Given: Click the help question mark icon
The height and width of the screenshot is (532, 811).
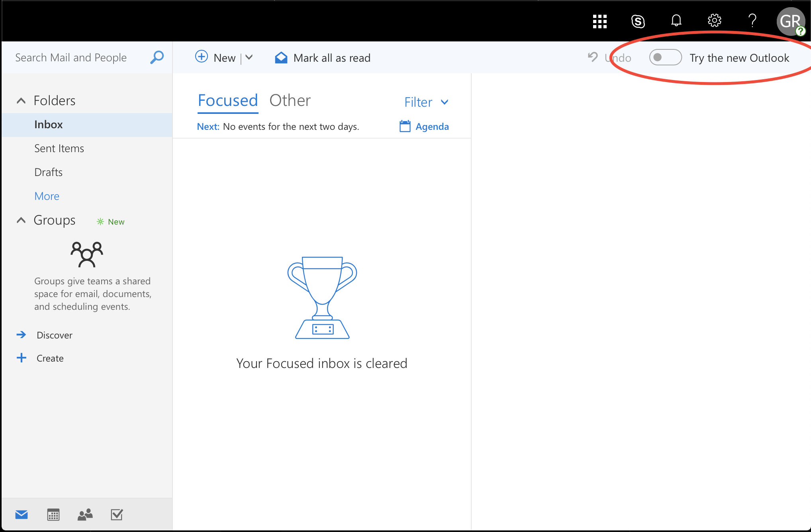Looking at the screenshot, I should tap(752, 20).
